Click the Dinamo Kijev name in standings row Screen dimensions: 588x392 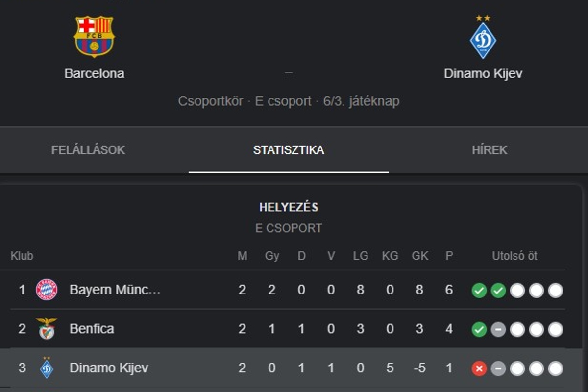pos(109,368)
